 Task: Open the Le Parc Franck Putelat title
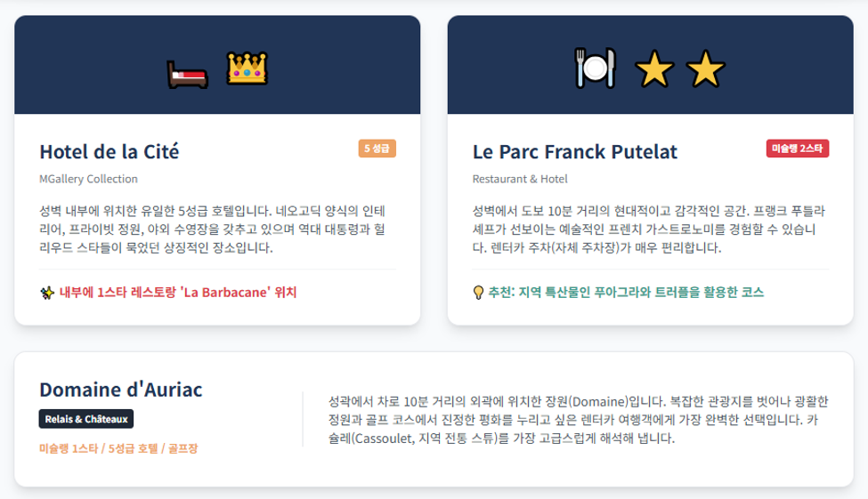574,151
